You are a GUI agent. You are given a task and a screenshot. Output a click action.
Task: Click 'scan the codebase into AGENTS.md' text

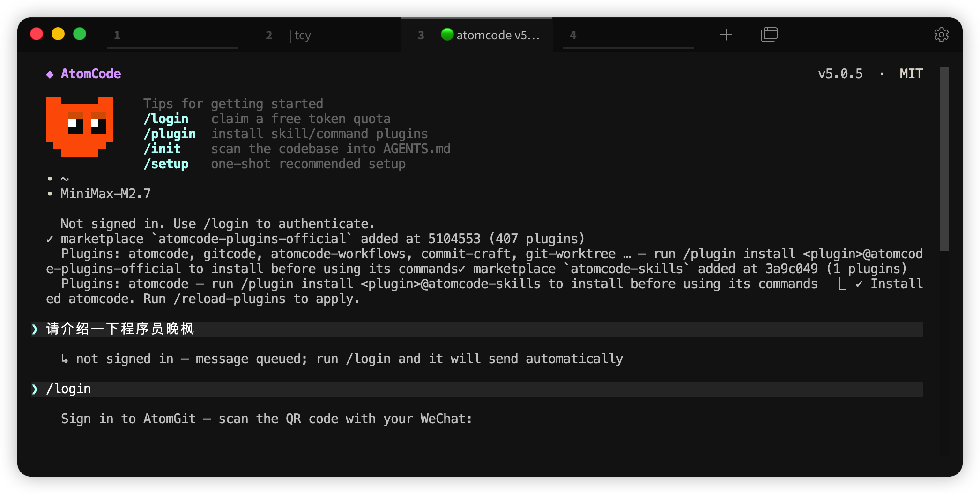point(331,149)
